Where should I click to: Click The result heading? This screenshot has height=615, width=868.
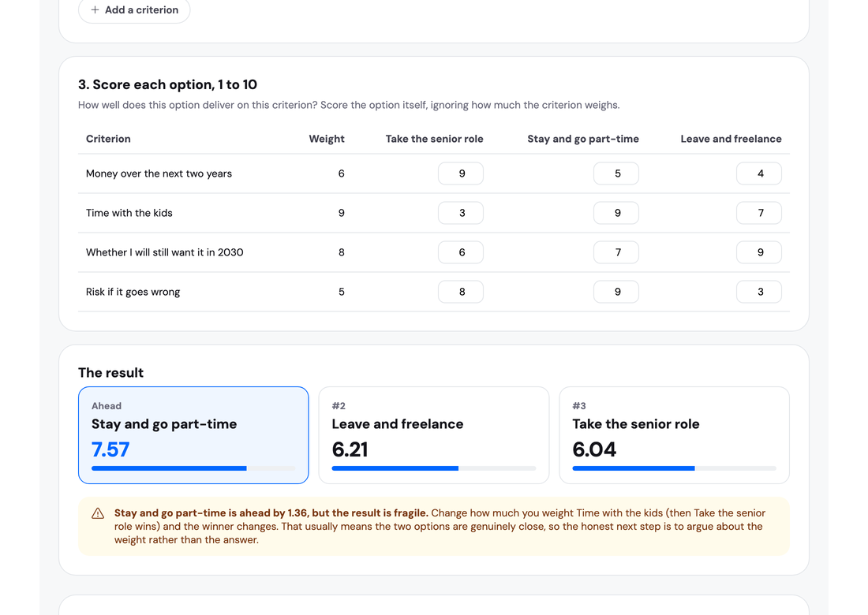[x=110, y=373]
